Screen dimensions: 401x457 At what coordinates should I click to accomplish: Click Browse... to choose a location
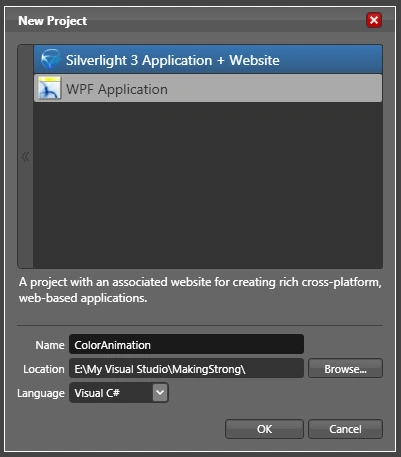click(345, 368)
